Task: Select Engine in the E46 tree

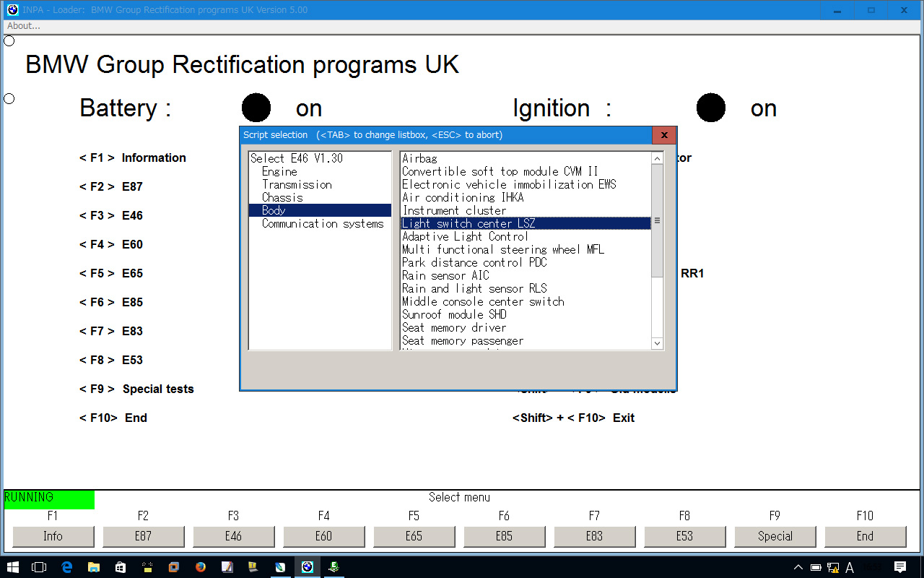Action: (x=279, y=171)
